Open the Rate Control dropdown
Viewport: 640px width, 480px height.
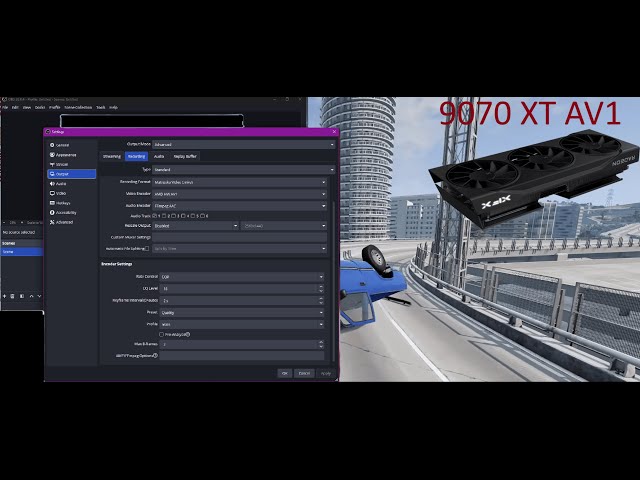point(242,277)
